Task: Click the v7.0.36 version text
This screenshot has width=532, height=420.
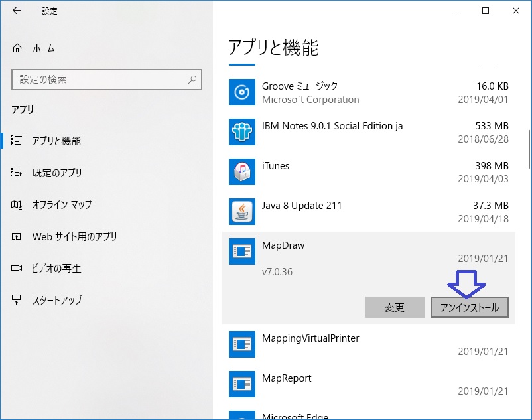Action: tap(277, 272)
